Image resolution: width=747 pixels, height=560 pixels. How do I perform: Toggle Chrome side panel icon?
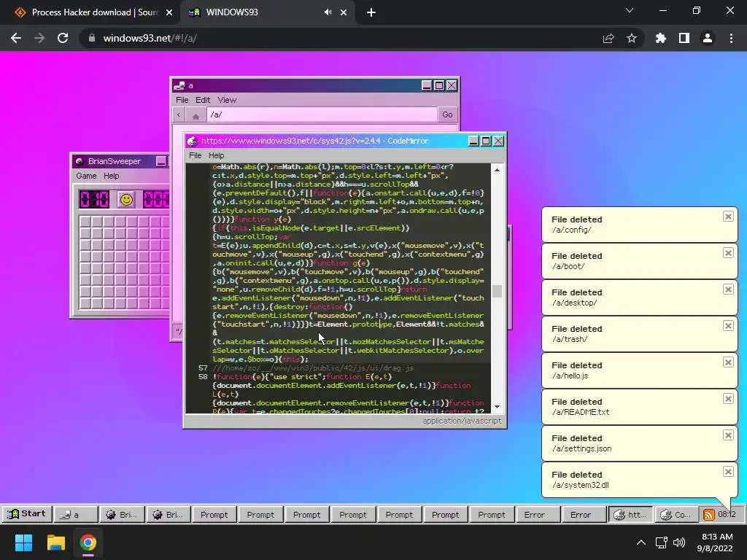[x=684, y=38]
